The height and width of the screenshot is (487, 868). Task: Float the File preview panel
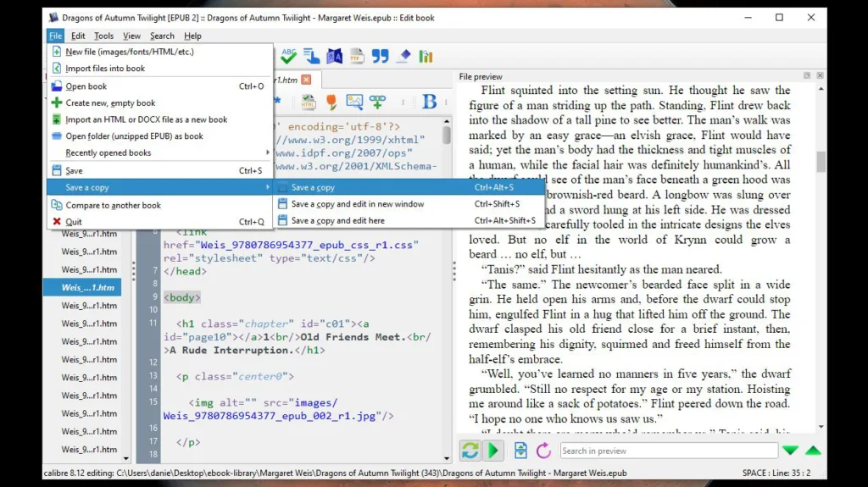[807, 75]
